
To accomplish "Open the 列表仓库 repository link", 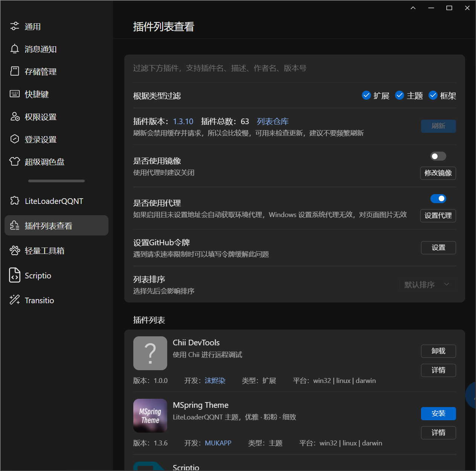I will 273,122.
